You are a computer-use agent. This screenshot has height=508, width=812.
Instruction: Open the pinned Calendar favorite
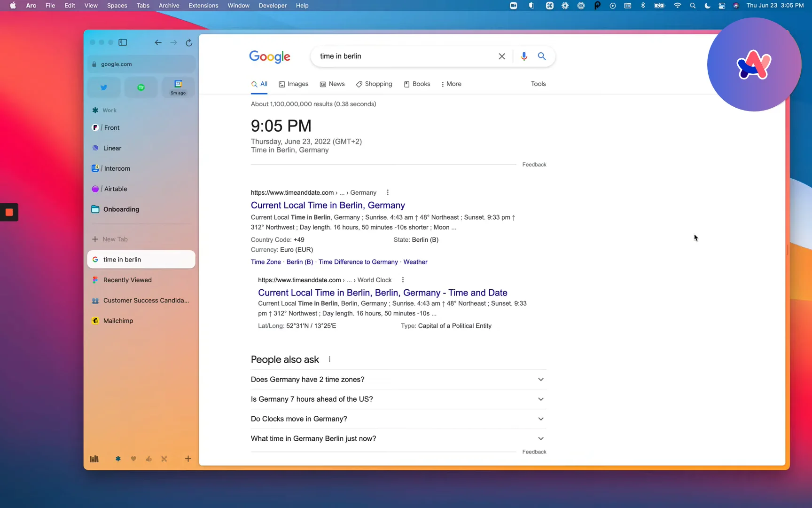point(178,87)
